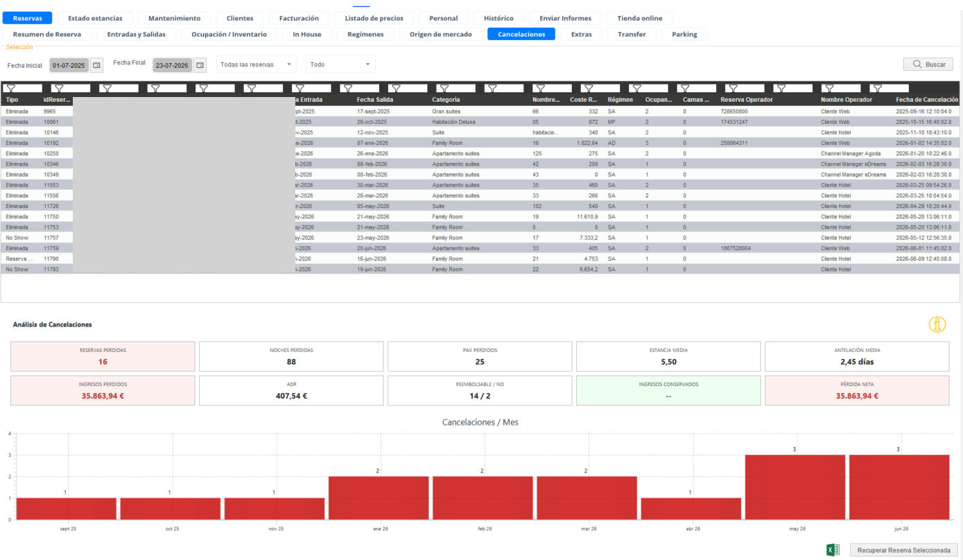
Task: Click the filter funnel above Nombre Operador column
Action: coord(828,88)
